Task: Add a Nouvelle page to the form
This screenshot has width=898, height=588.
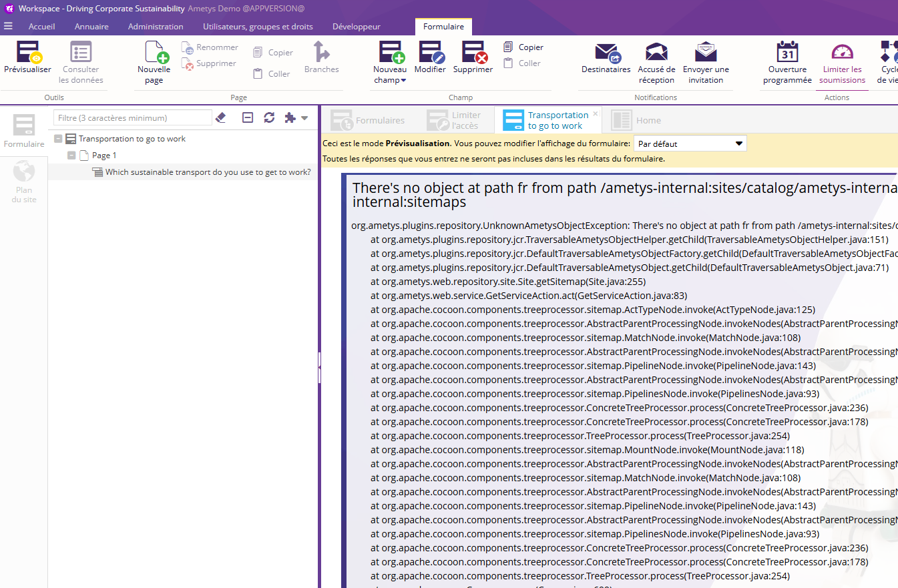Action: pos(154,63)
